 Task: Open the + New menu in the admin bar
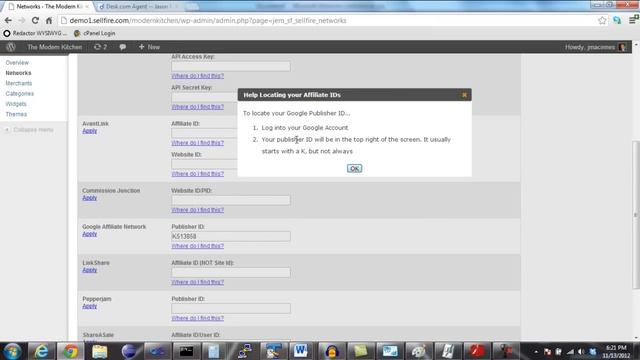(x=149, y=47)
